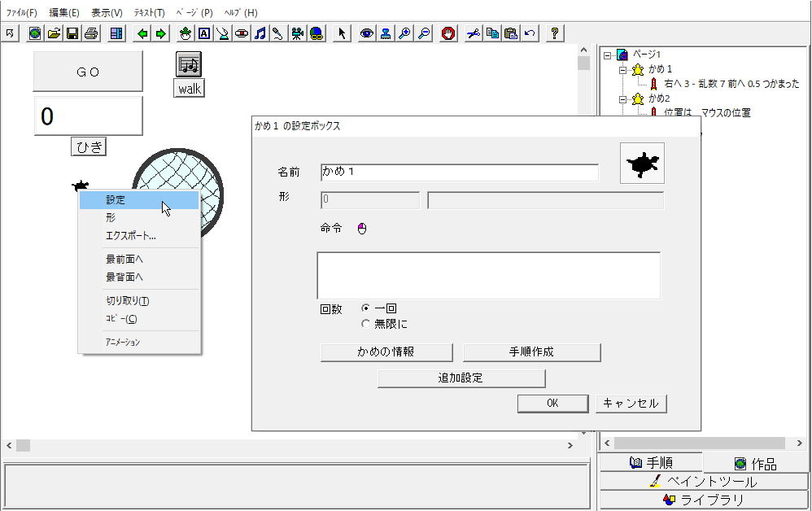Go to the previous page with left green arrow
This screenshot has height=511, width=812.
click(142, 33)
